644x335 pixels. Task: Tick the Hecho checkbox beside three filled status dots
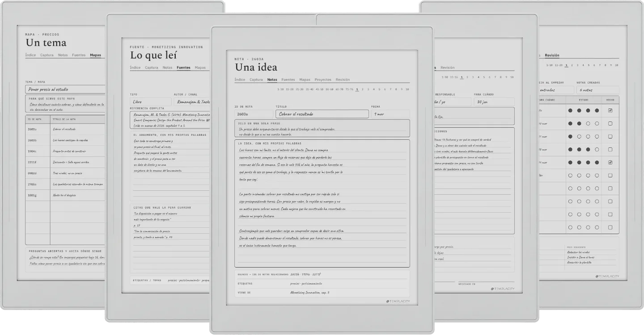point(610,150)
